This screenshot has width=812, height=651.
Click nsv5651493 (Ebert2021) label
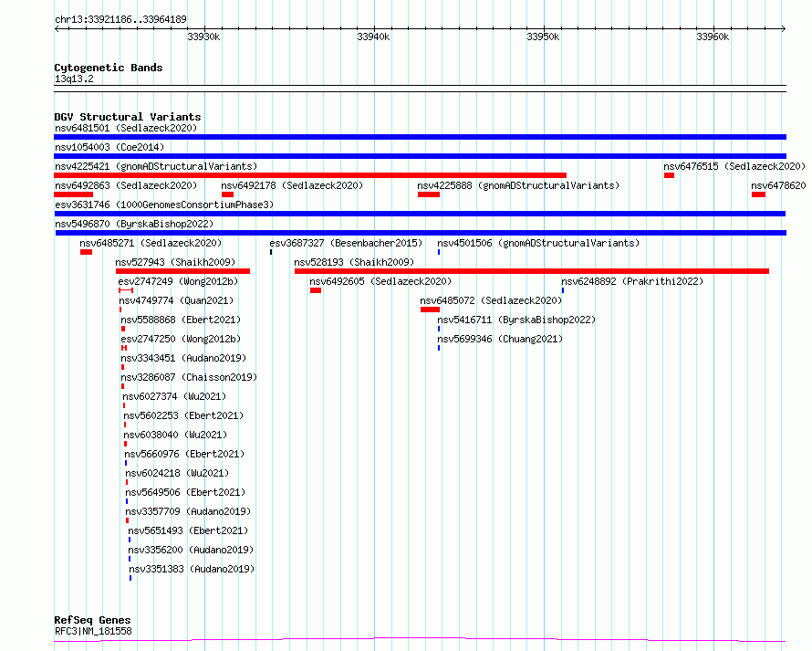(188, 530)
